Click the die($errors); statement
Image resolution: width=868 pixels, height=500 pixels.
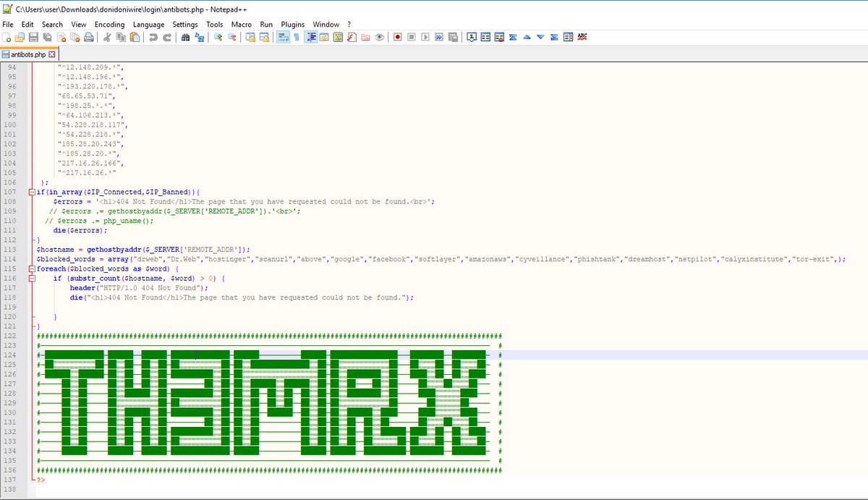80,230
